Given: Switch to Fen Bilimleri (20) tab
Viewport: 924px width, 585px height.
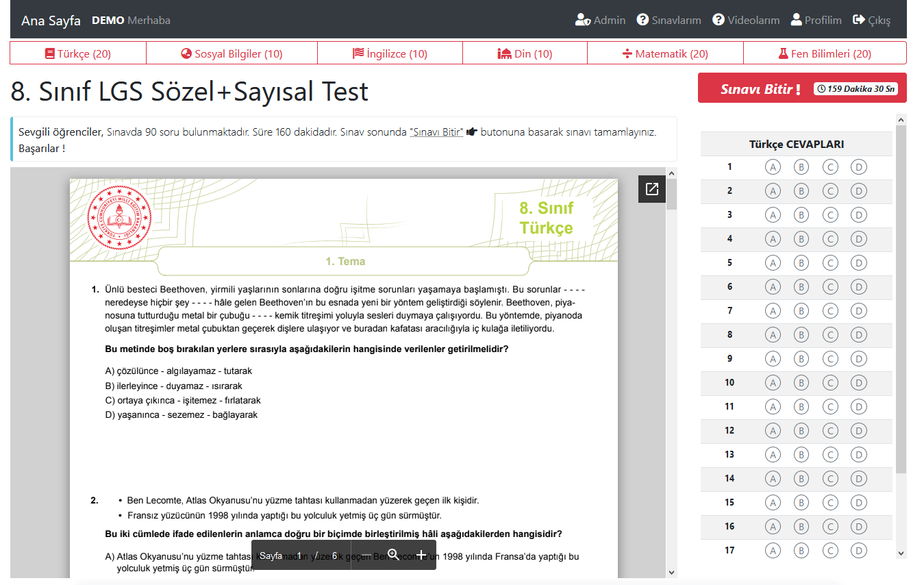Looking at the screenshot, I should click(x=825, y=53).
